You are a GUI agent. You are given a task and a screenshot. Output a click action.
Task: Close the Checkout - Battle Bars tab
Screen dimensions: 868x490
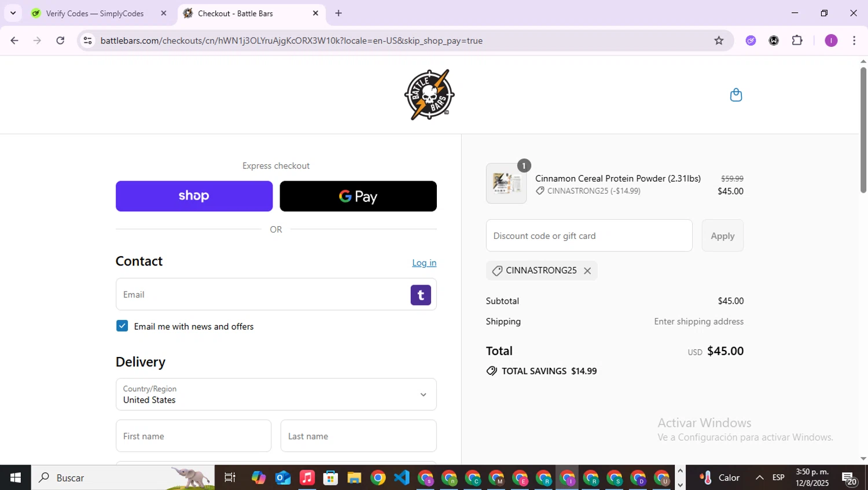[315, 13]
